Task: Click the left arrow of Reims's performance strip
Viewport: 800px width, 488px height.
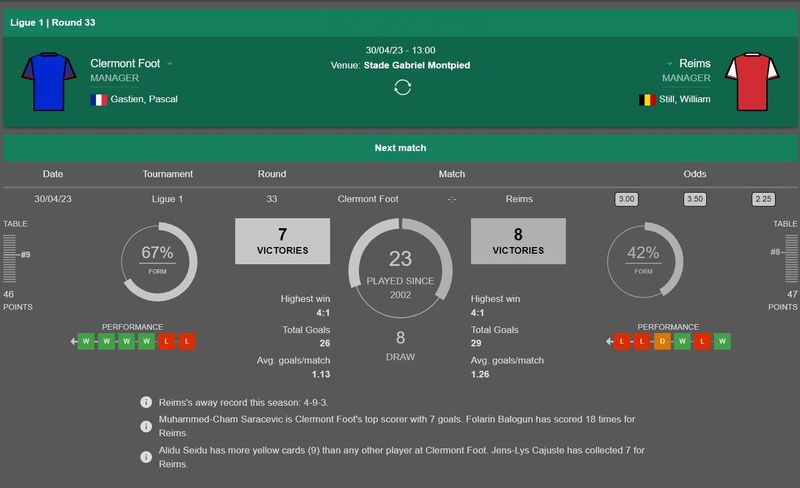Action: (x=609, y=341)
